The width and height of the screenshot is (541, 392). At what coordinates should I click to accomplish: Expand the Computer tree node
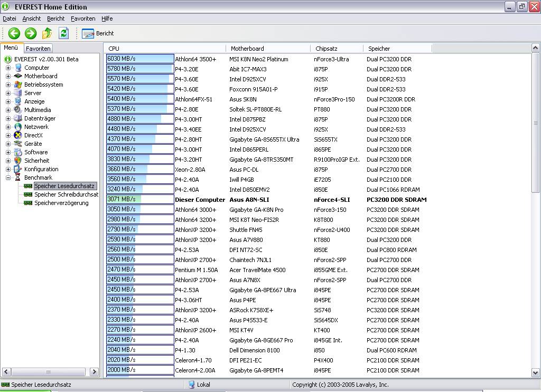[8, 68]
